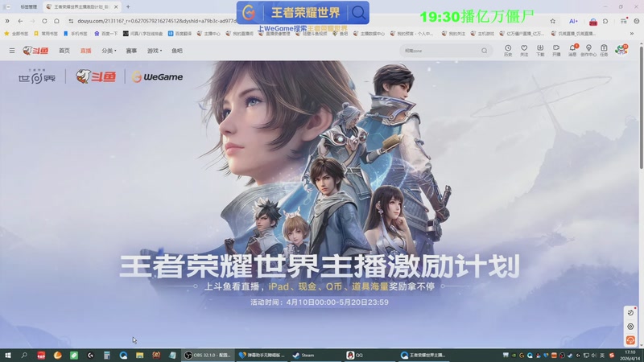Screen dimensions: 644x362
Task: Click the 王者荣耀世界主播激励计划 banner title
Action: pos(320,266)
